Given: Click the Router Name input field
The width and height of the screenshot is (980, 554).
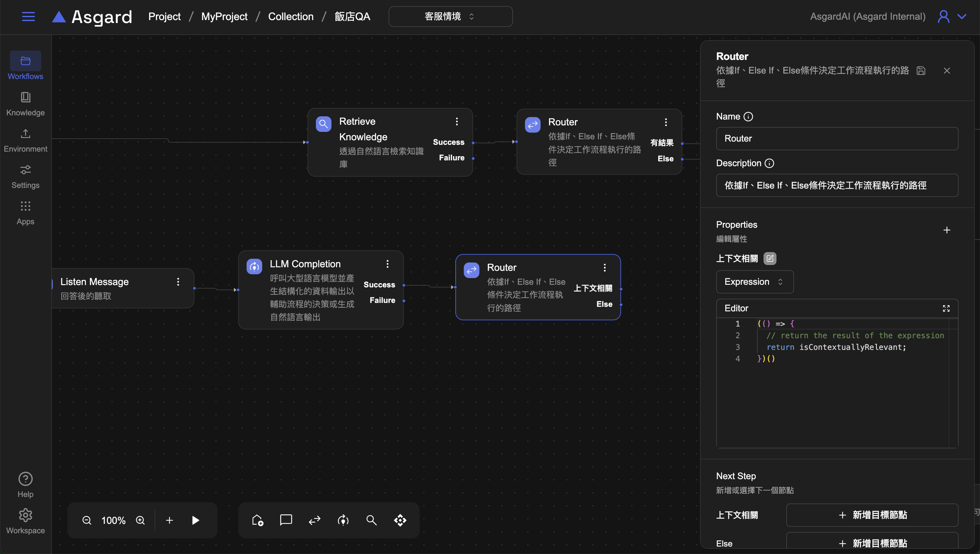Looking at the screenshot, I should pos(837,139).
